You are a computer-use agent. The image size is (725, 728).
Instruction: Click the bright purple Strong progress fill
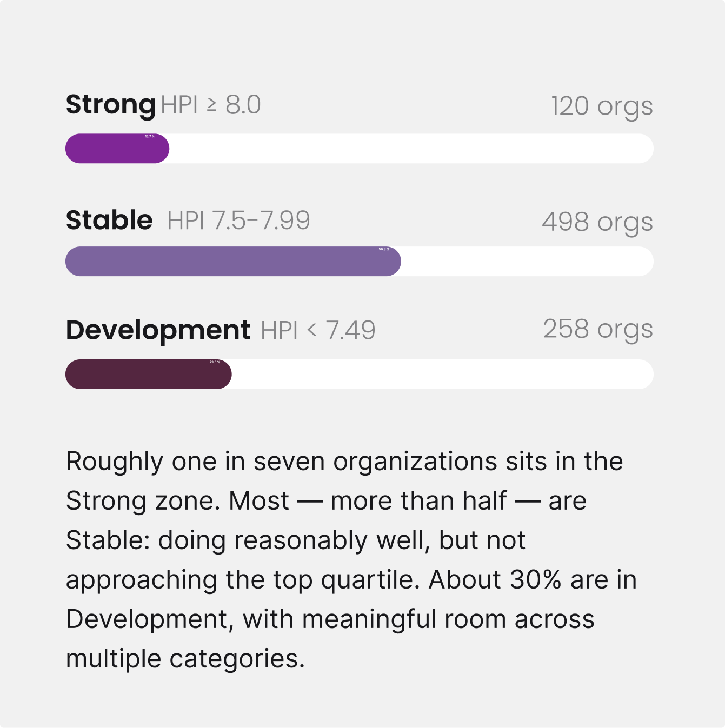(117, 149)
